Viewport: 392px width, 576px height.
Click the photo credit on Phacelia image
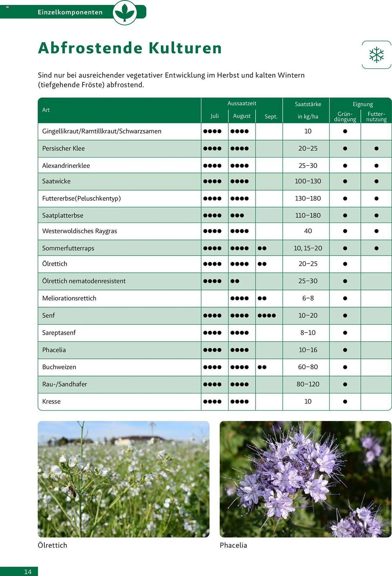click(387, 515)
